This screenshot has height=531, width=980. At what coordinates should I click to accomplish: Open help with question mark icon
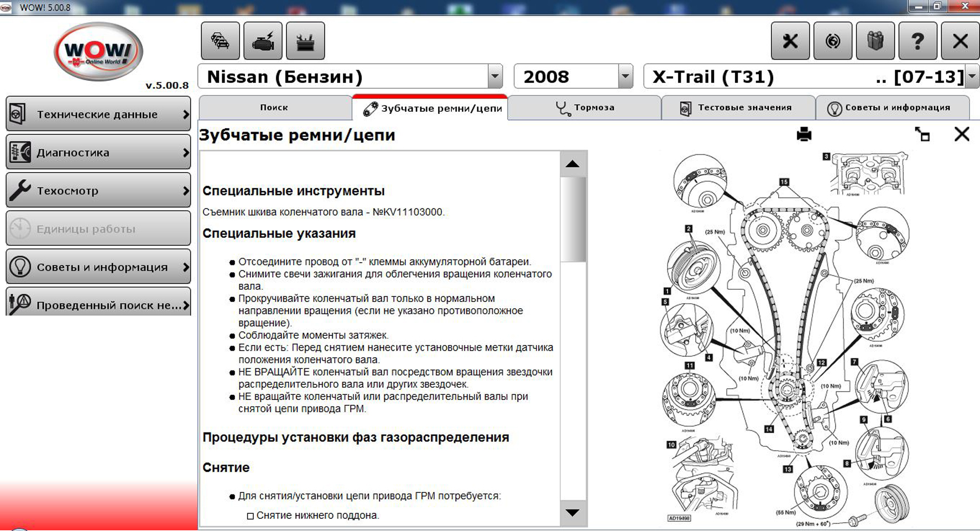coord(918,41)
